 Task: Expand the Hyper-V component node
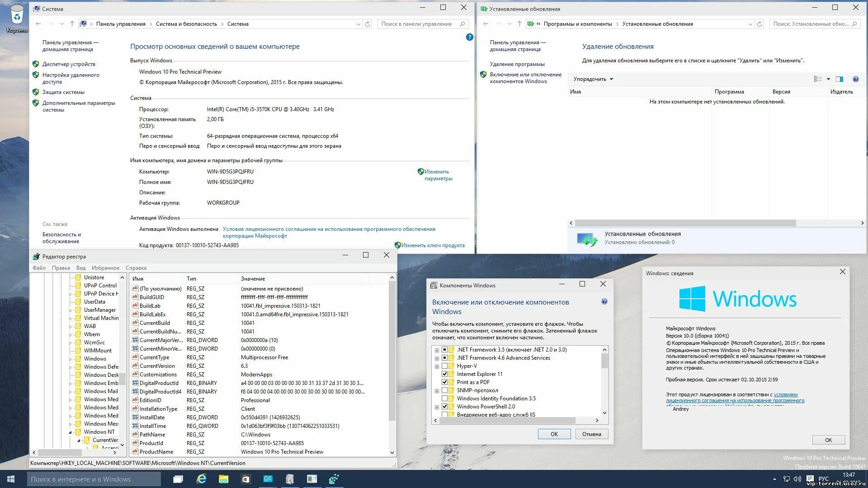pyautogui.click(x=437, y=366)
